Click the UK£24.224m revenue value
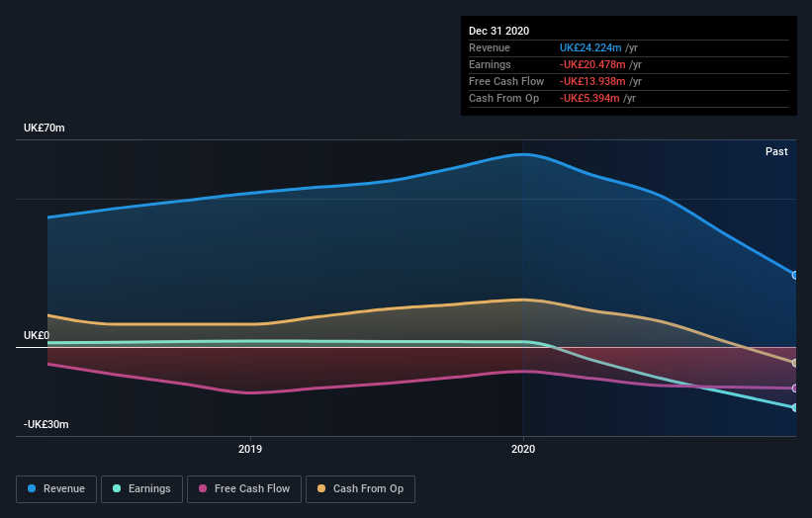Screen dimensions: 812x518 coord(590,47)
